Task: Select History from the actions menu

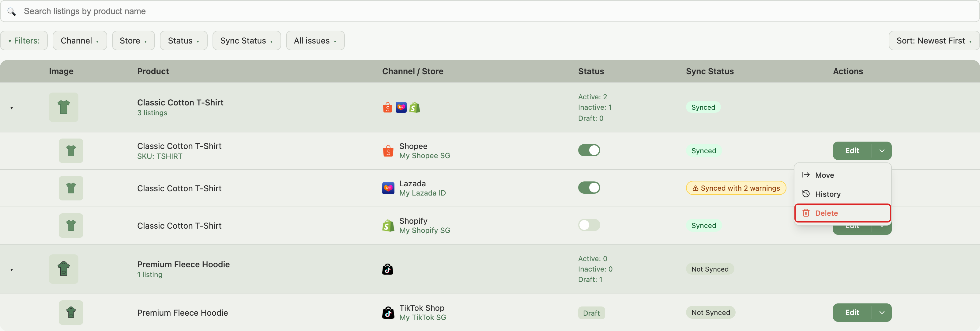Action: coord(843,194)
